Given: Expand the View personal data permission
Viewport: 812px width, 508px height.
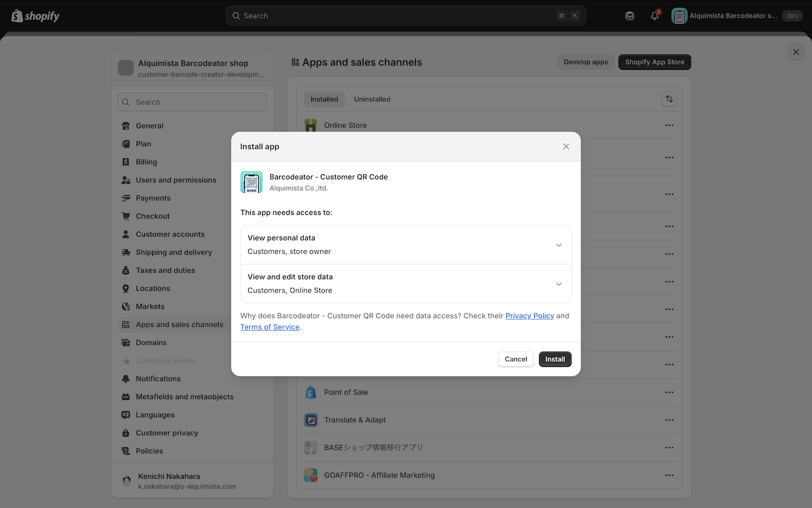Looking at the screenshot, I should click(x=558, y=245).
